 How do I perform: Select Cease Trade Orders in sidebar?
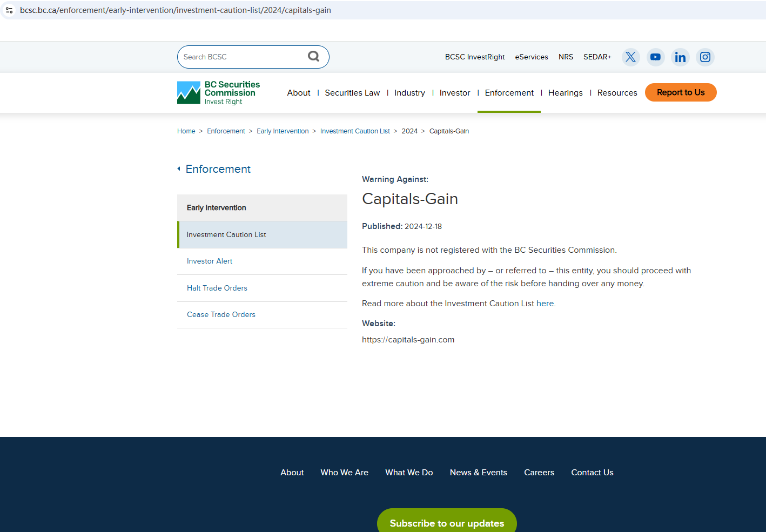point(221,315)
